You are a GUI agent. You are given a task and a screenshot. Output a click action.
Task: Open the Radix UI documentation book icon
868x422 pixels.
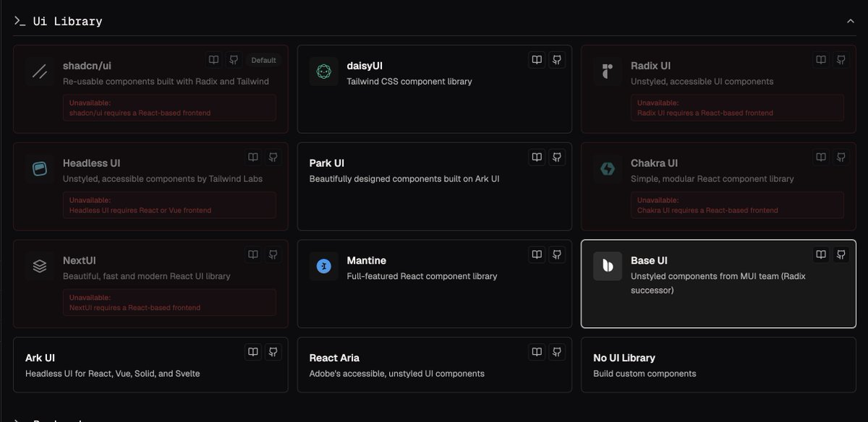pos(821,60)
